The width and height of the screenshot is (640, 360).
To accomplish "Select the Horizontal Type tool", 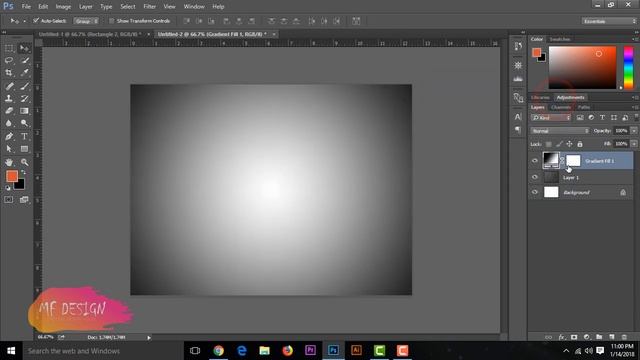I will [24, 136].
